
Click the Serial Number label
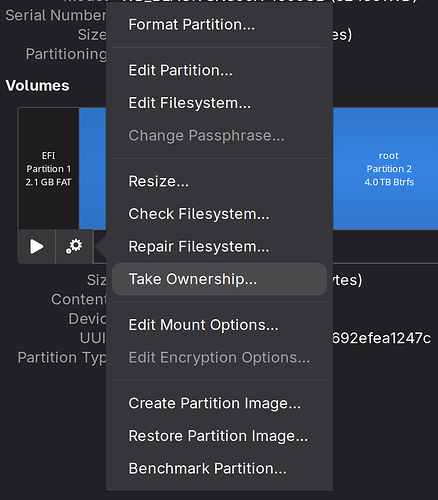(56, 15)
